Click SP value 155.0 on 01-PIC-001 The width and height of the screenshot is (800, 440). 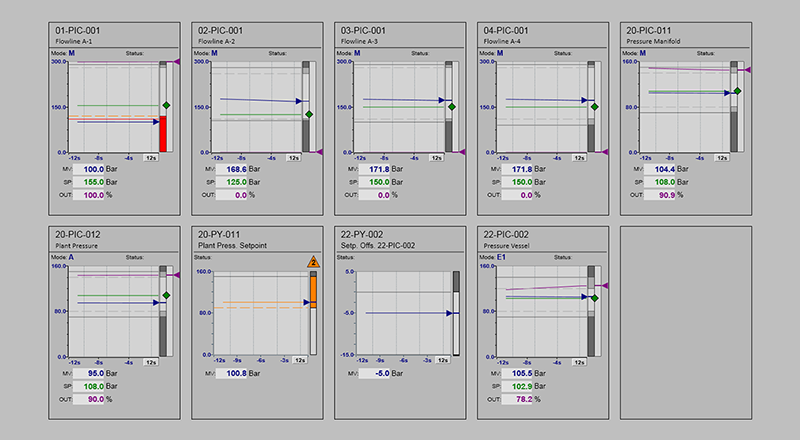(x=89, y=182)
